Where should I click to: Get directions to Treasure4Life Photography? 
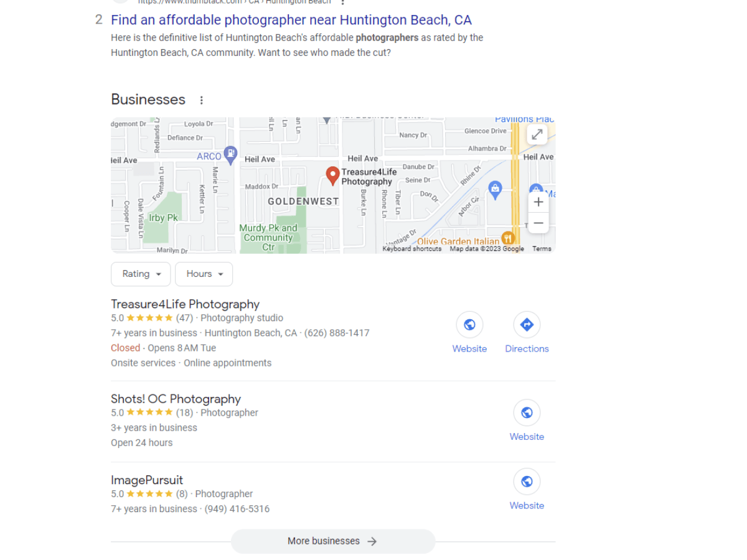click(527, 325)
